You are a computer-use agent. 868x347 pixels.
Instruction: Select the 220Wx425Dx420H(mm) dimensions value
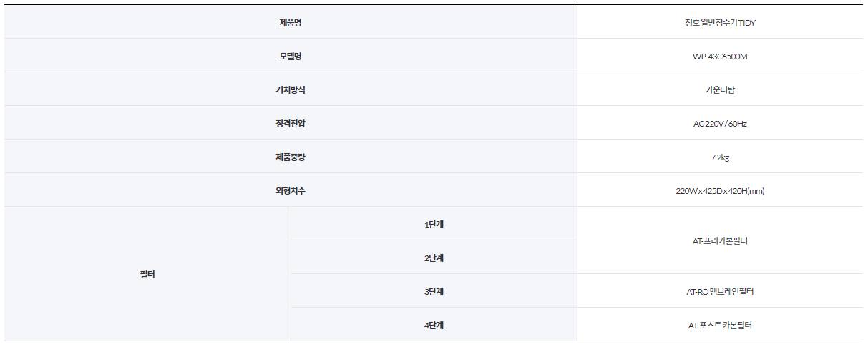tap(720, 191)
